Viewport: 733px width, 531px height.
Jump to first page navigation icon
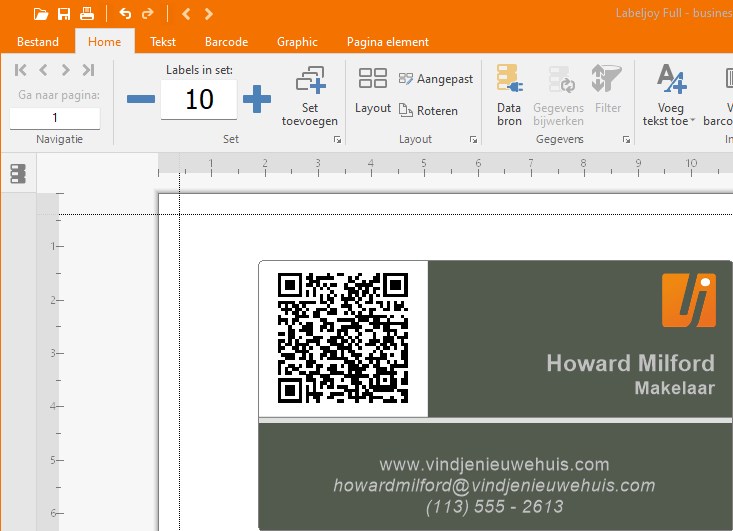coord(21,70)
